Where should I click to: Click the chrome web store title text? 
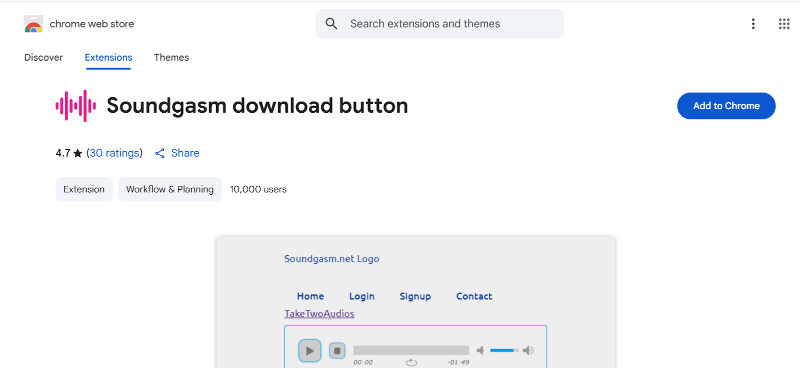[x=92, y=23]
